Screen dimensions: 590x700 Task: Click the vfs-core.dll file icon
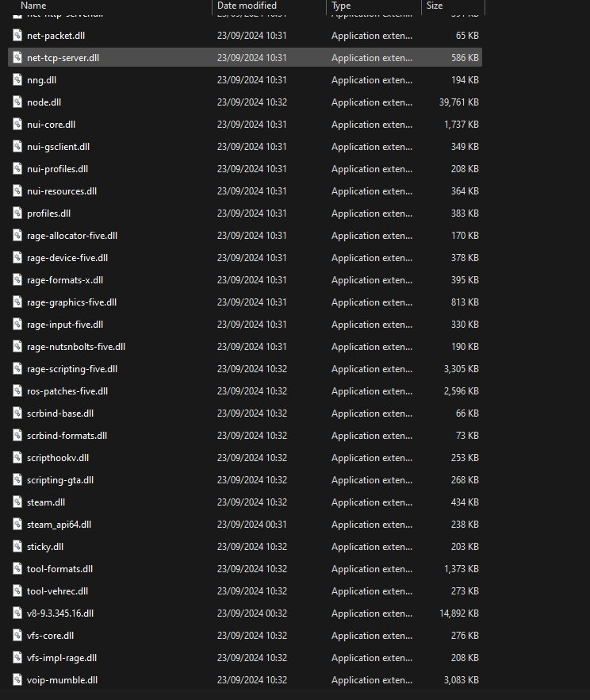click(17, 636)
